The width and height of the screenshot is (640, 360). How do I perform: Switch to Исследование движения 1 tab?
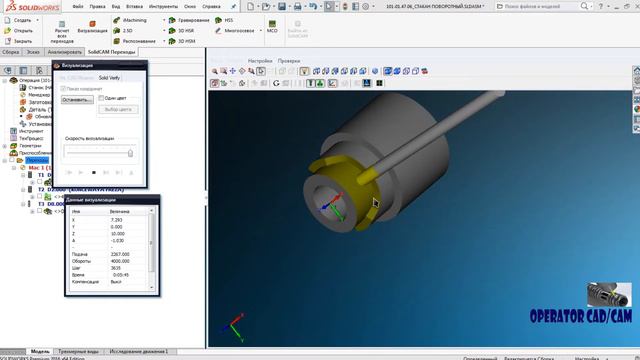coord(138,351)
